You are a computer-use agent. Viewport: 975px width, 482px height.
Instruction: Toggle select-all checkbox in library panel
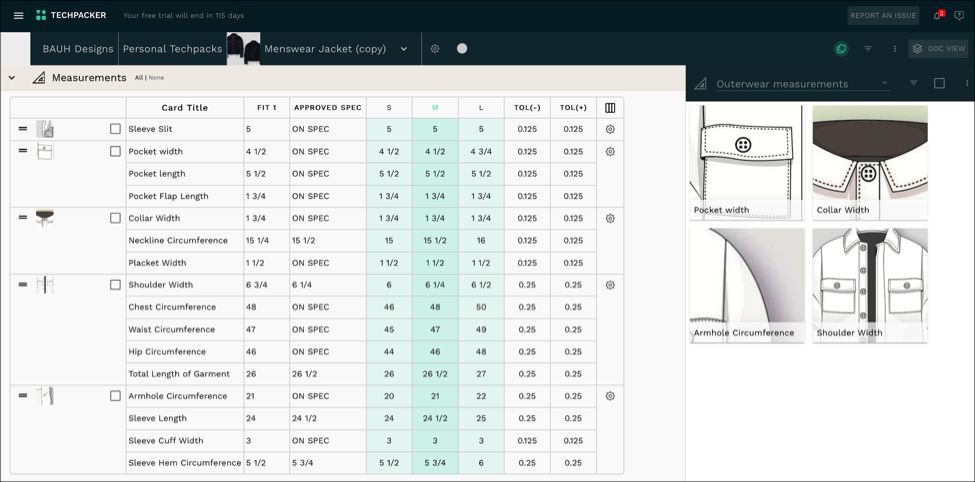[x=940, y=83]
